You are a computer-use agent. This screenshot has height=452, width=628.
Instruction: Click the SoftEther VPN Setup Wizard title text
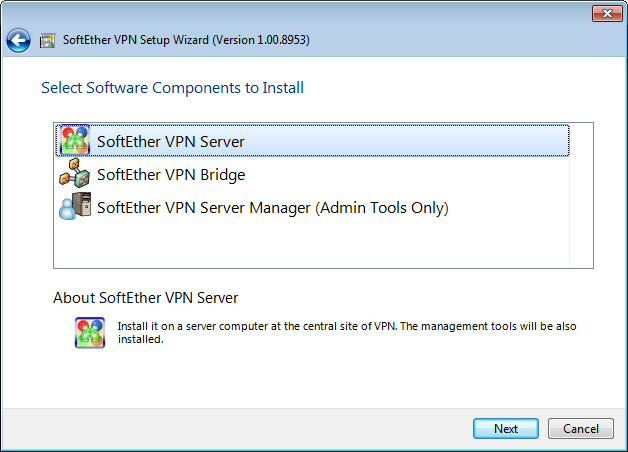[186, 40]
